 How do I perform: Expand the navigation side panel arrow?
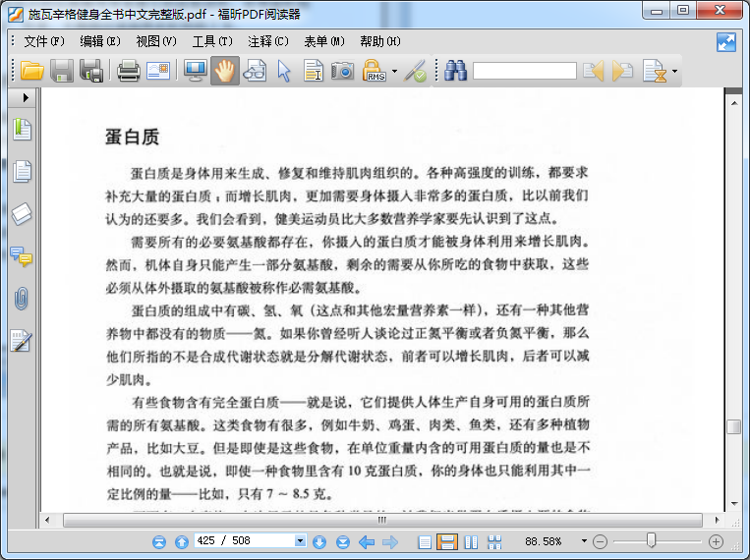click(x=26, y=97)
